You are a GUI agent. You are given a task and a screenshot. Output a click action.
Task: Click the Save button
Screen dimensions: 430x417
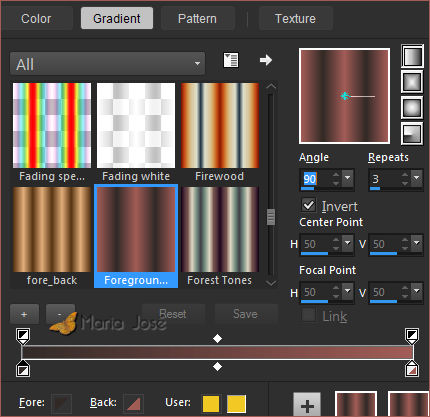click(x=246, y=314)
